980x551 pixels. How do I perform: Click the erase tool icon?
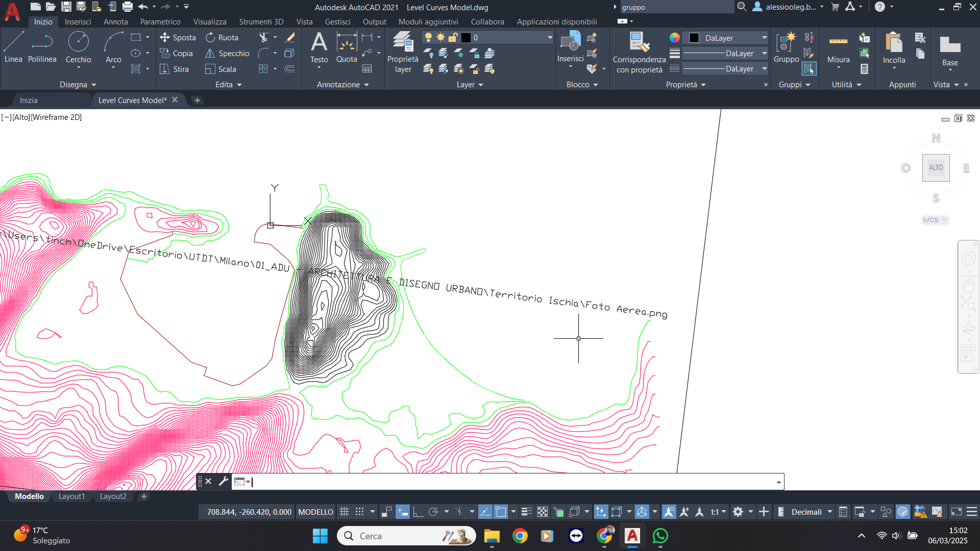pyautogui.click(x=290, y=38)
